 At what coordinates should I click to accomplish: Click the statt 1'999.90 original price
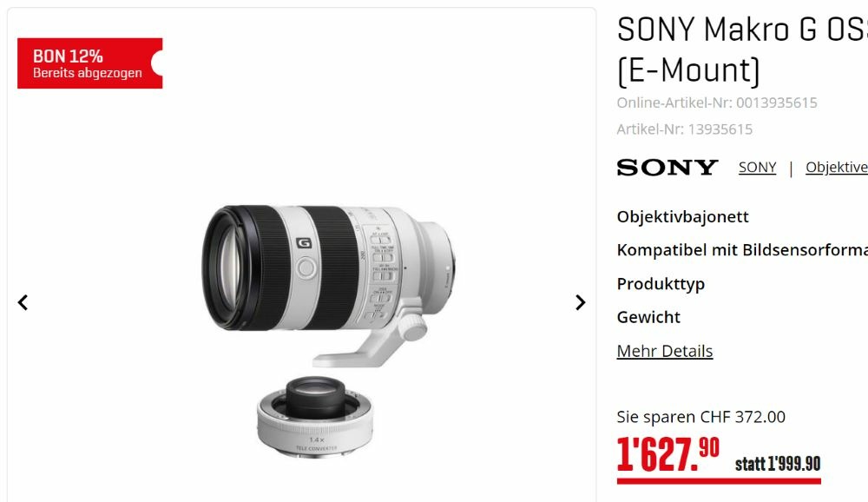click(x=778, y=464)
